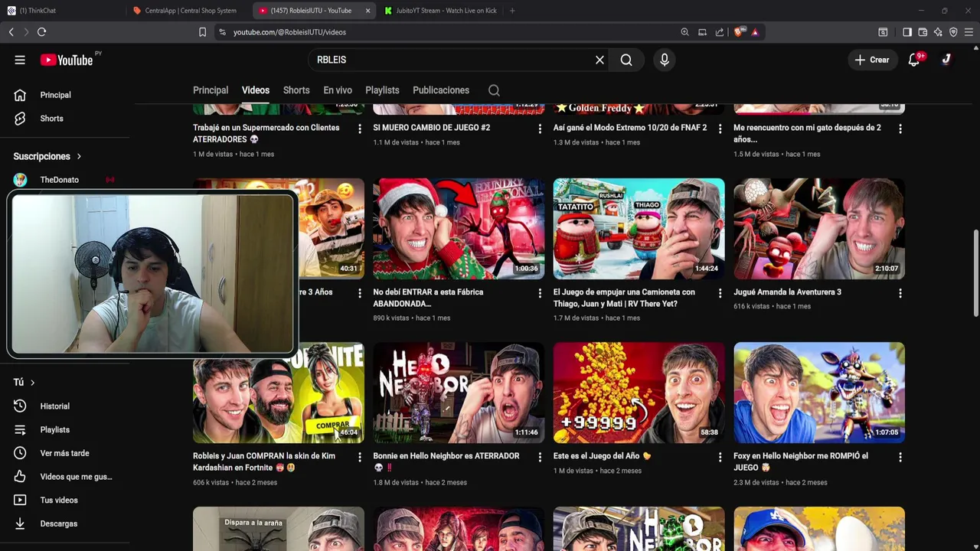Viewport: 980px width, 551px height.
Task: Go back with the browser back arrow
Action: coord(11,32)
